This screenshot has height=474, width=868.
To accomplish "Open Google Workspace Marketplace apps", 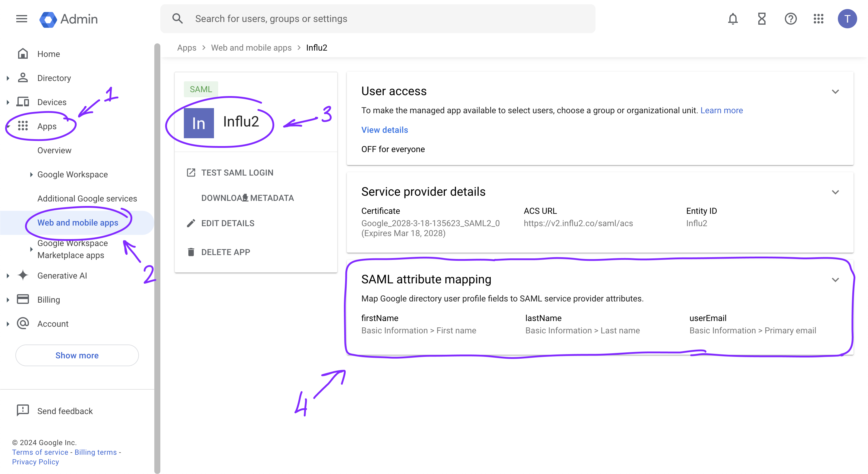I will (73, 249).
